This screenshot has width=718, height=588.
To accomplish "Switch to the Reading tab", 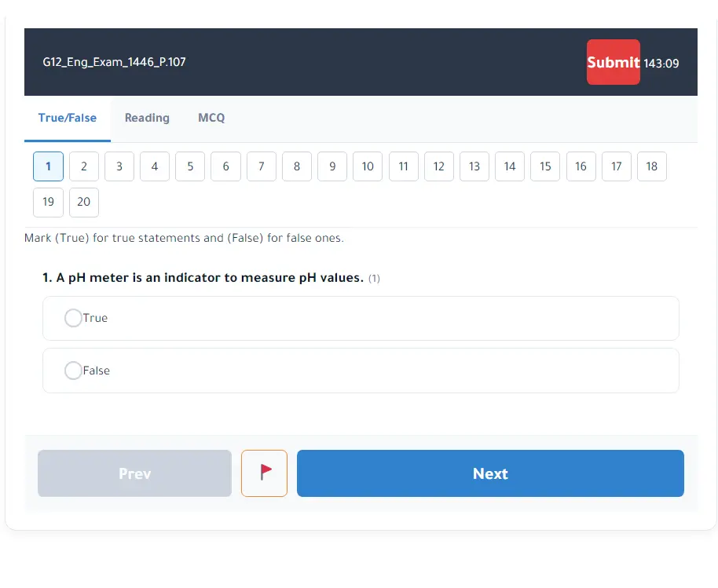I will click(x=147, y=118).
